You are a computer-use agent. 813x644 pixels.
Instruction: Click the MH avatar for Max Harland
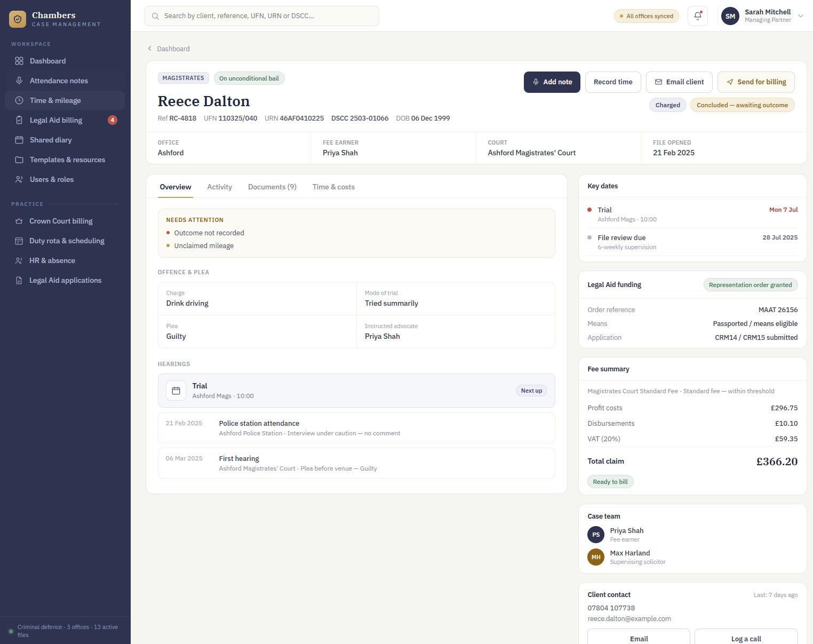coord(596,557)
